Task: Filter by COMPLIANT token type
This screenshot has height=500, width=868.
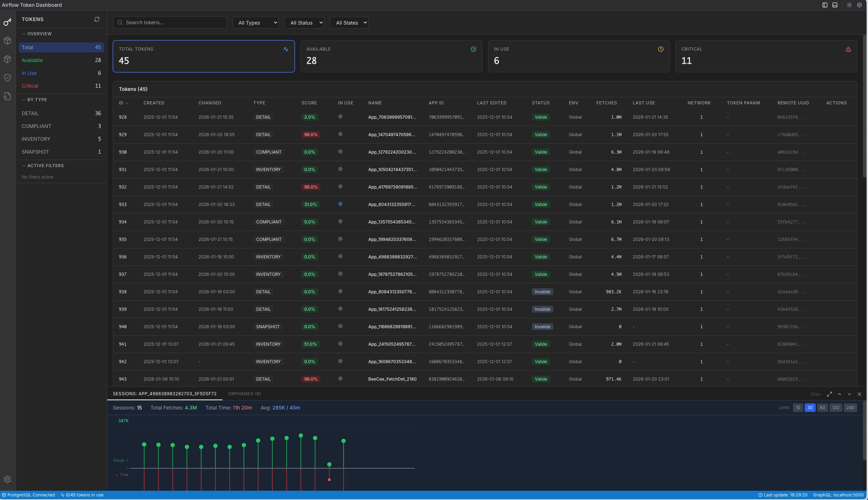Action: (x=61, y=126)
